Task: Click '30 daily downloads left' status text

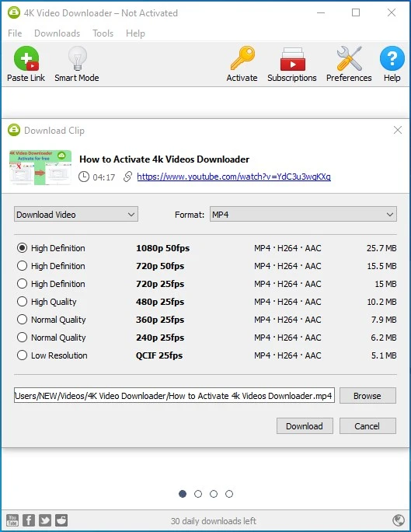Action: (214, 521)
